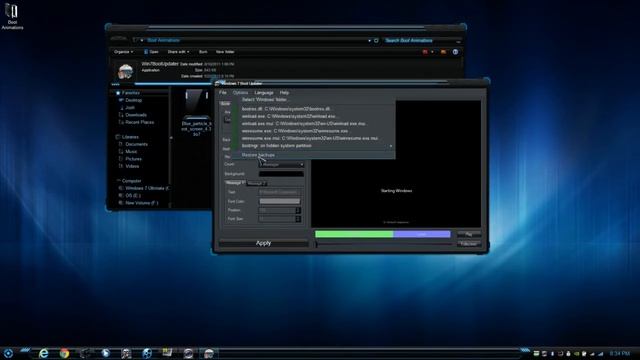Pick the Background color swatch

(281, 174)
